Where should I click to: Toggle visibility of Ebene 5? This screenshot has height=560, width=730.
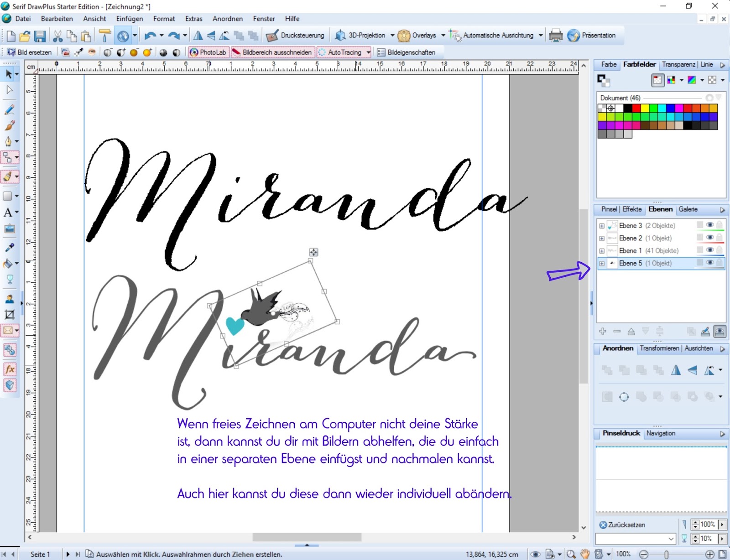710,263
